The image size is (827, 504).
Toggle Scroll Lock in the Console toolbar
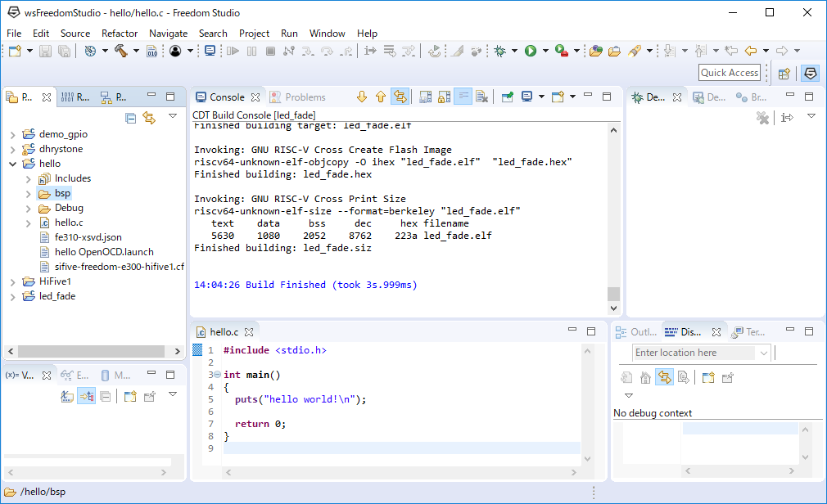click(x=444, y=97)
